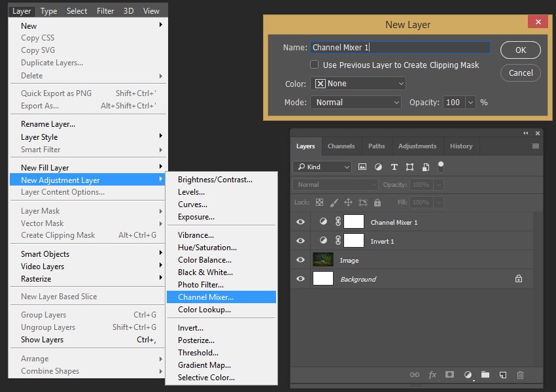Click the Invert 1 adjustment icon
556x392 pixels.
coord(323,240)
